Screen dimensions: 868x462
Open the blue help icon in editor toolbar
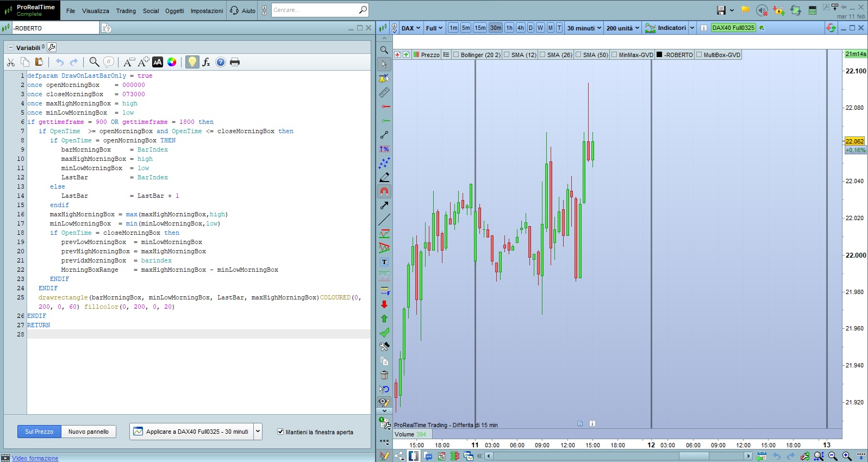pyautogui.click(x=221, y=62)
